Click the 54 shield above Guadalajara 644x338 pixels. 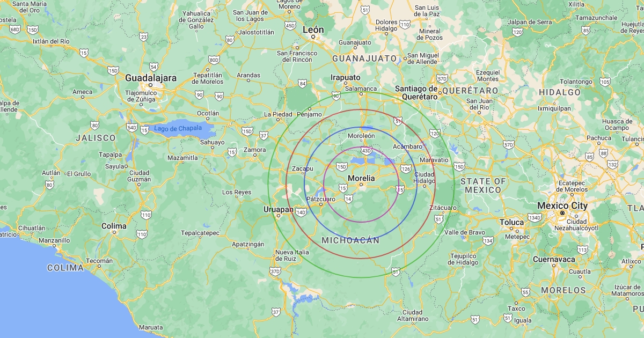pos(153,67)
